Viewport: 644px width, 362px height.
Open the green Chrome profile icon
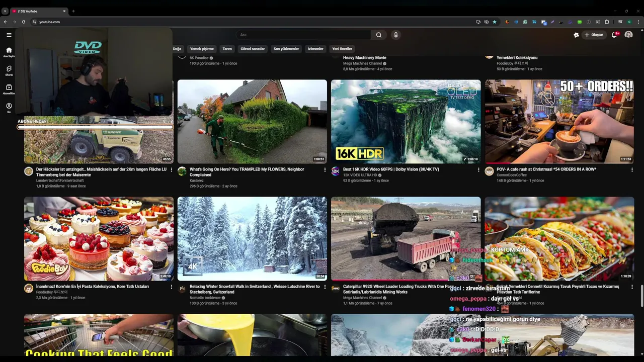point(629,22)
